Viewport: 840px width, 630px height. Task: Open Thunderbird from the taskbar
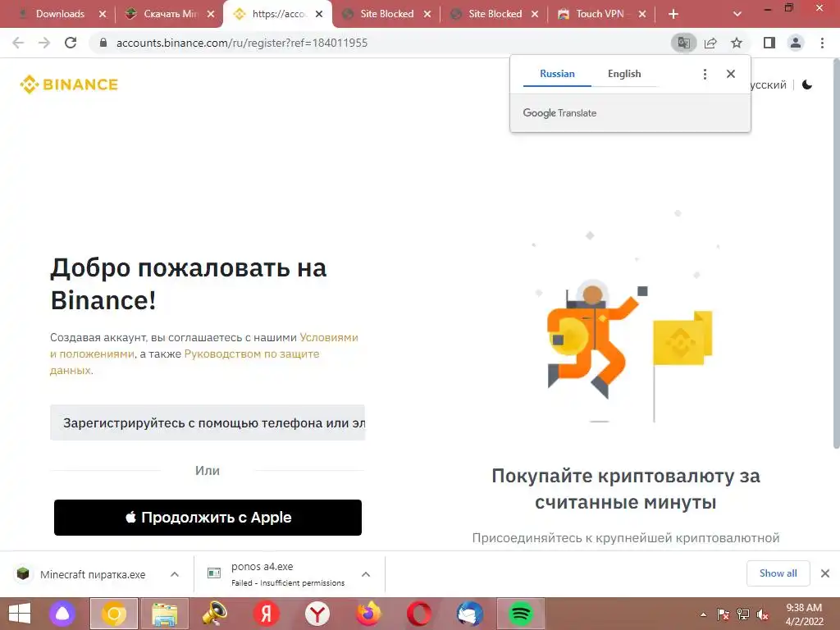coord(470,614)
